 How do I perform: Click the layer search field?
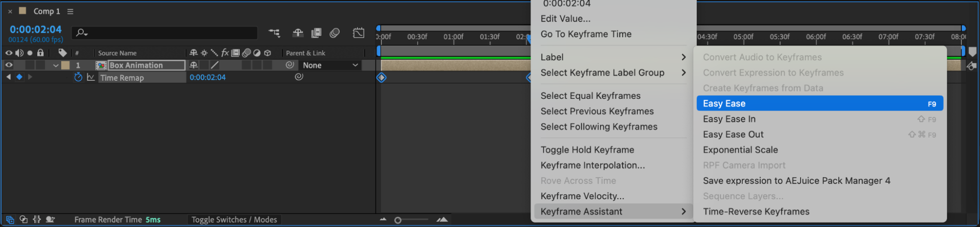167,33
